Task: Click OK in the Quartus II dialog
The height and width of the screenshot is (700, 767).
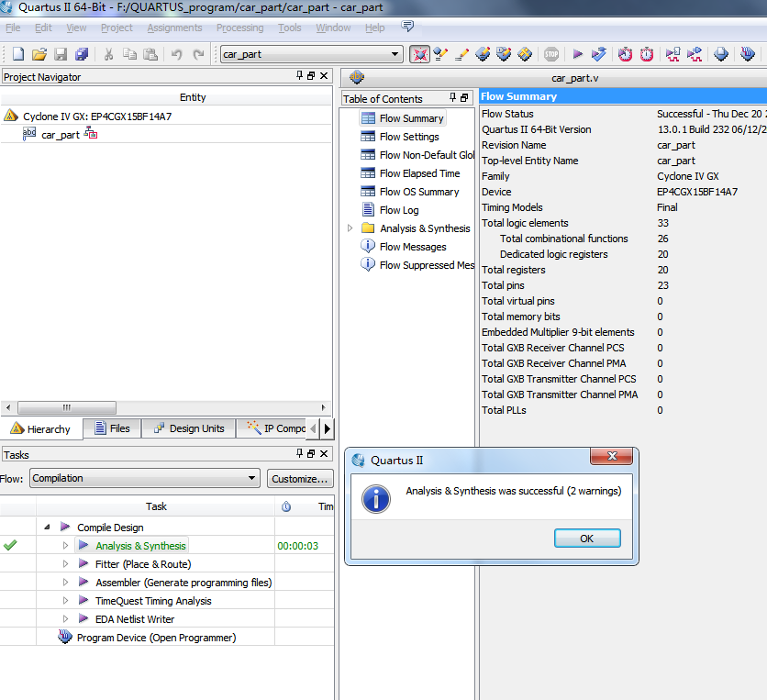Action: coord(587,539)
